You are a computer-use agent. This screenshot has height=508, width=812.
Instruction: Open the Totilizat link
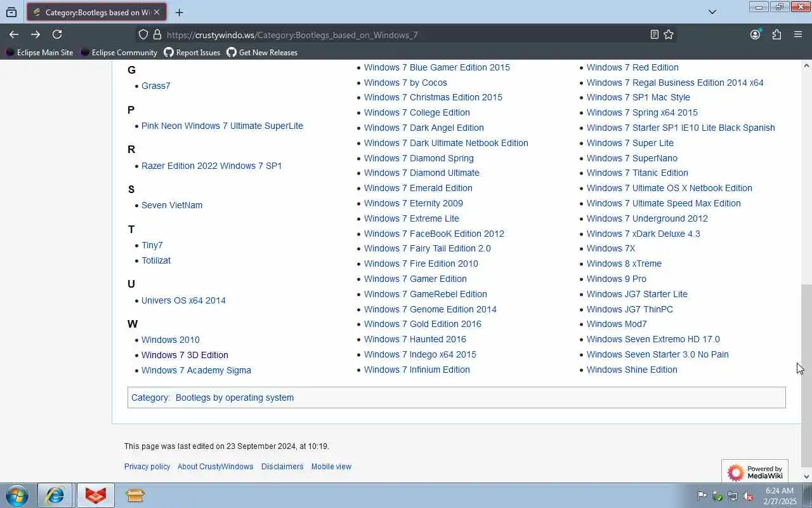(156, 260)
